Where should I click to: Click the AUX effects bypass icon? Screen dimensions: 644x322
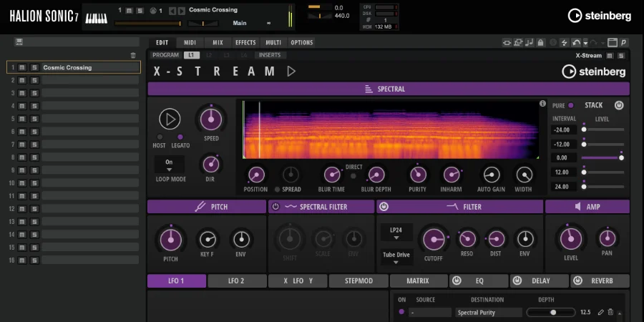click(x=518, y=42)
